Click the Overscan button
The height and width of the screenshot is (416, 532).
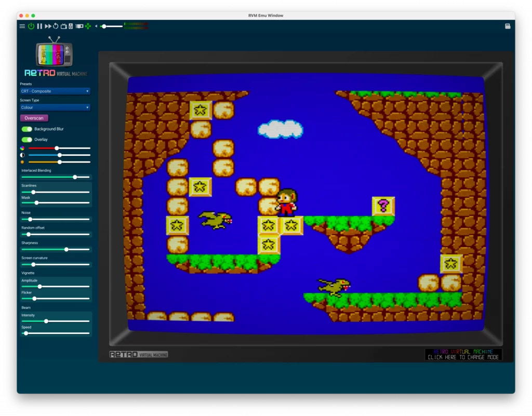tap(34, 118)
